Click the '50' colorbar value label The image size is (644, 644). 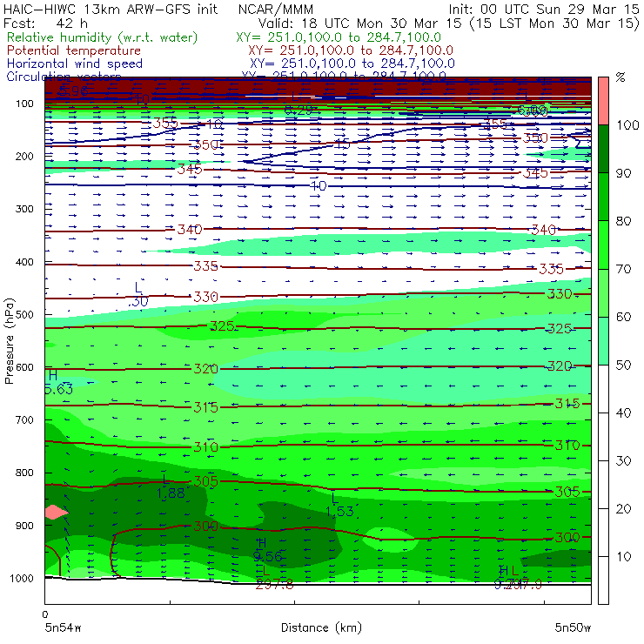[623, 366]
